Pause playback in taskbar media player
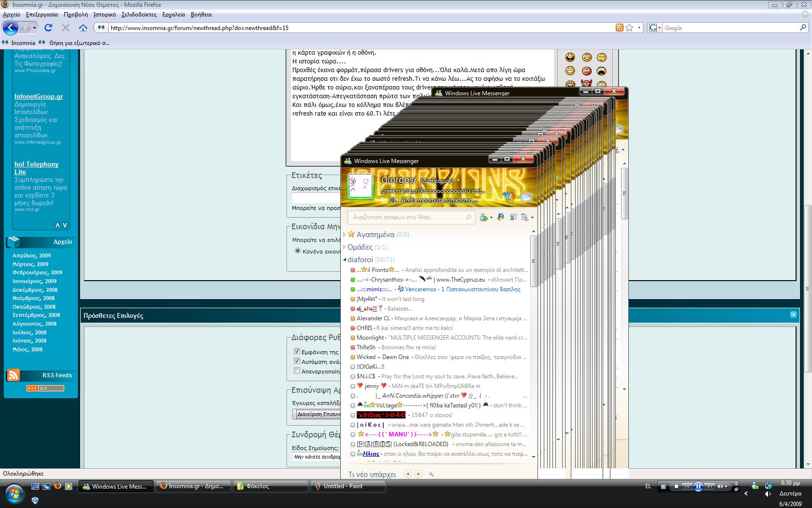 [698, 486]
